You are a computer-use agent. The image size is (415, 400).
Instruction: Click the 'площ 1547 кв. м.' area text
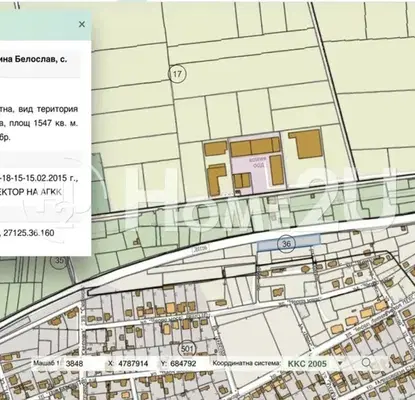[44, 123]
